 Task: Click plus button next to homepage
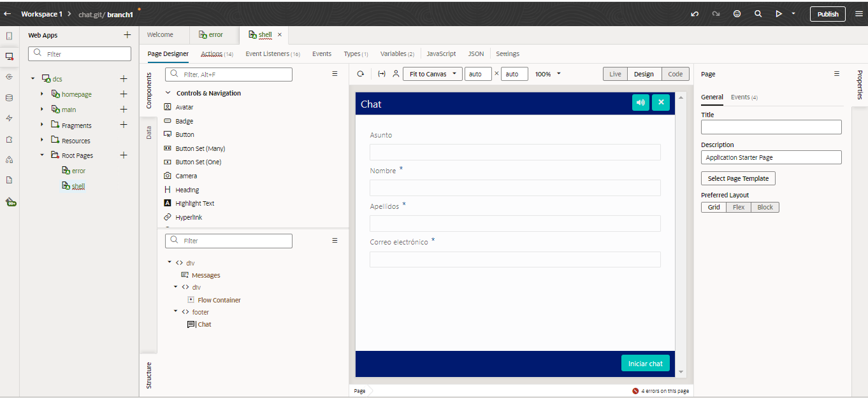[x=124, y=94]
